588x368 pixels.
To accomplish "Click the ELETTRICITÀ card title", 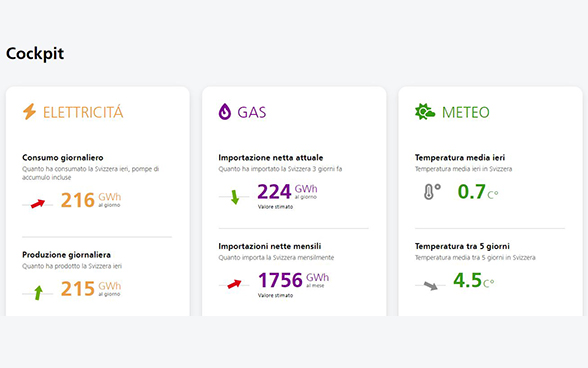I will [83, 112].
